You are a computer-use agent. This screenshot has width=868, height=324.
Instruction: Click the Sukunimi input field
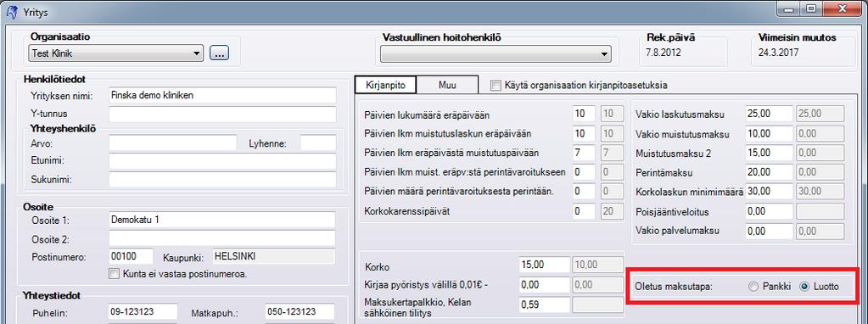222,180
